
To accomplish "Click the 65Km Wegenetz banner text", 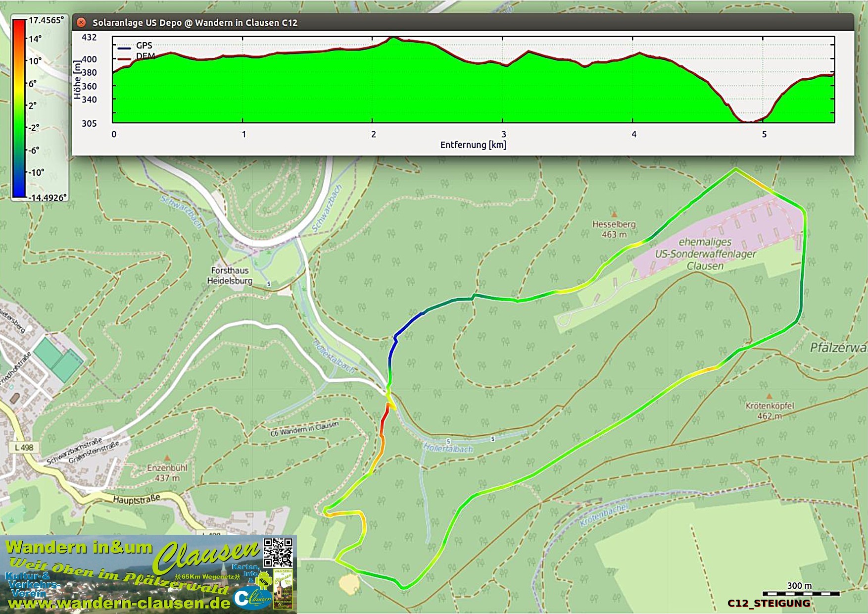I will (208, 577).
